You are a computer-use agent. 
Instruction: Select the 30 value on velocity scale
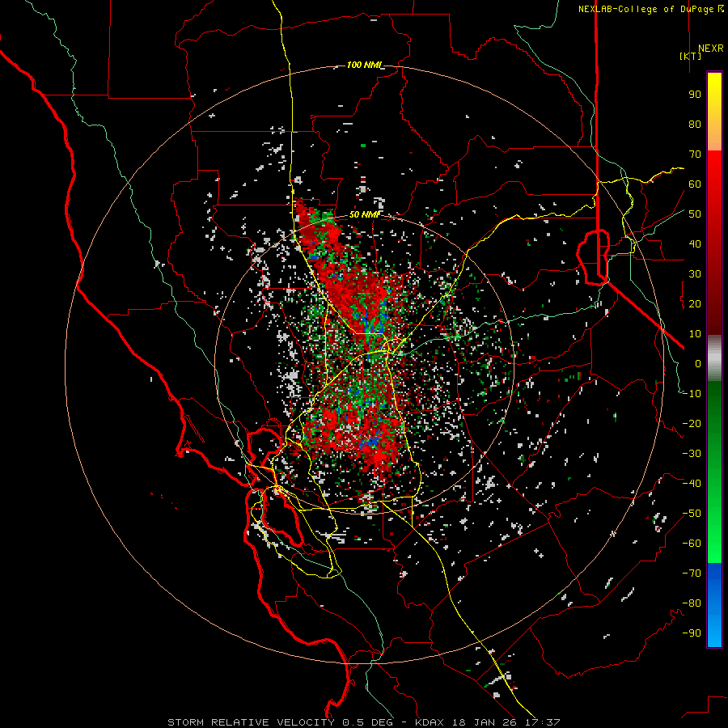tap(695, 274)
